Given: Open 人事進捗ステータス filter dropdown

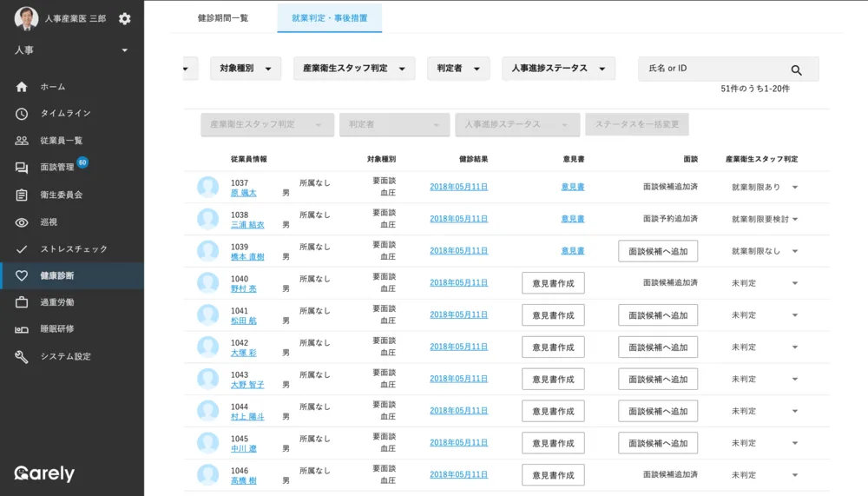Looking at the screenshot, I should coord(558,69).
